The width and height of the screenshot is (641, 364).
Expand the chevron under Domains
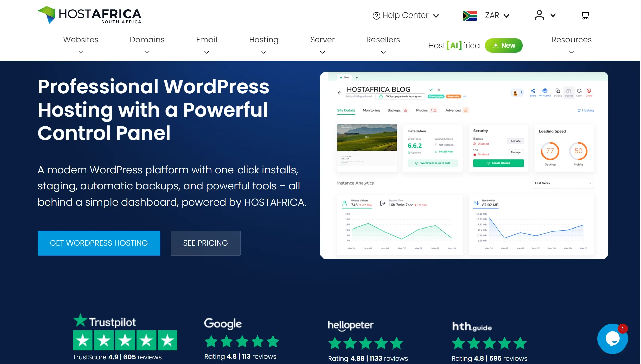(147, 52)
